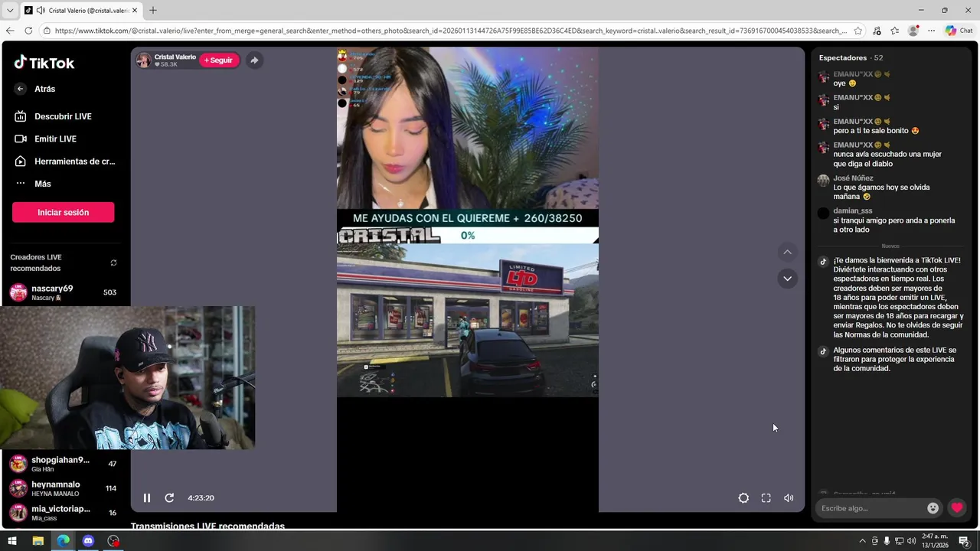Click the Transmisiones LIVE recomendadas heading

click(207, 526)
